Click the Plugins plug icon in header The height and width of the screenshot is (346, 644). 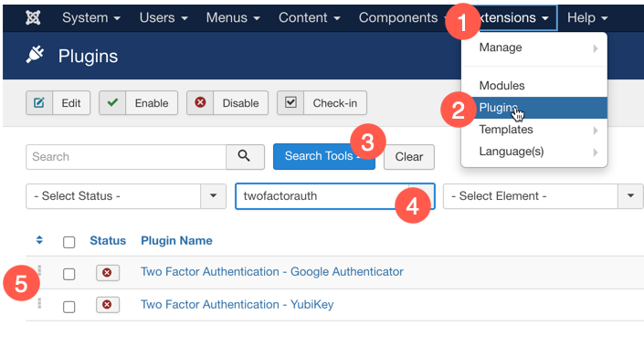35,55
